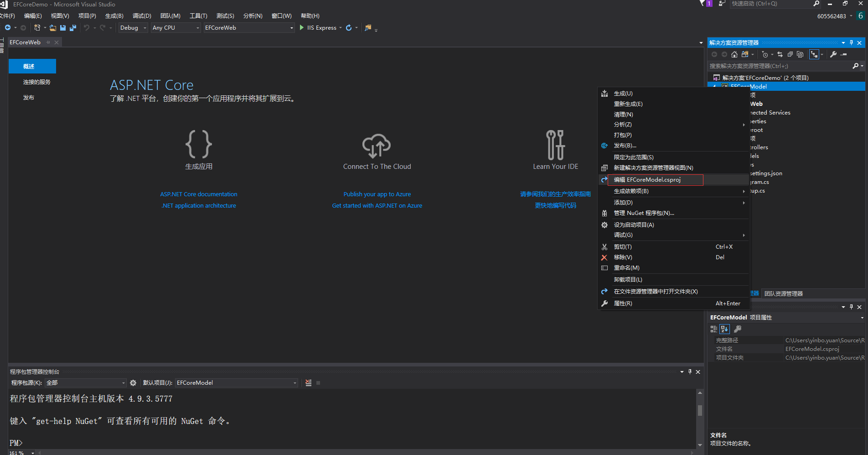Choose 重新生成(E) from context menu
This screenshot has height=455, width=868.
pyautogui.click(x=674, y=104)
